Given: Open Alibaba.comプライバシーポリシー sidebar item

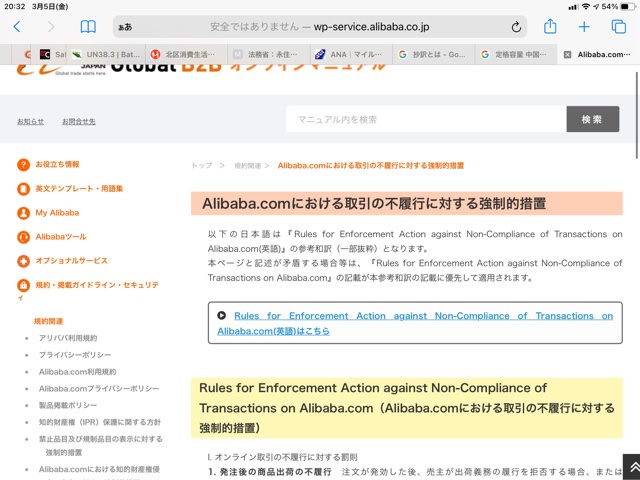Looking at the screenshot, I should 99,389.
